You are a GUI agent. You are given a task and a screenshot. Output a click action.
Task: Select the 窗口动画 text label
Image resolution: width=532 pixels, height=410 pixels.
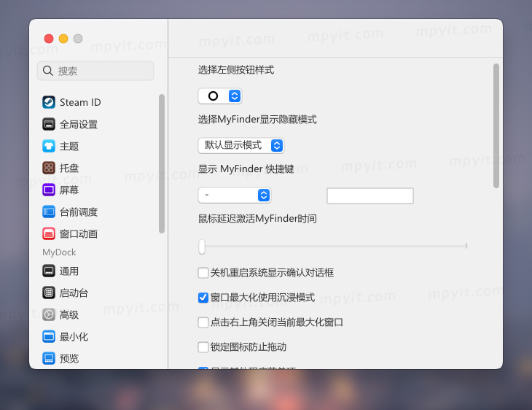click(x=79, y=234)
